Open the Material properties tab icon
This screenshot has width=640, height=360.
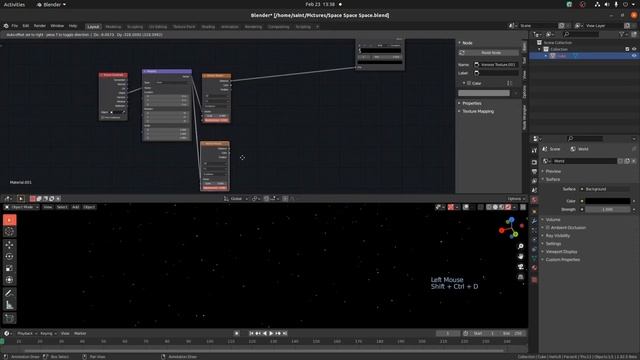tap(534, 268)
